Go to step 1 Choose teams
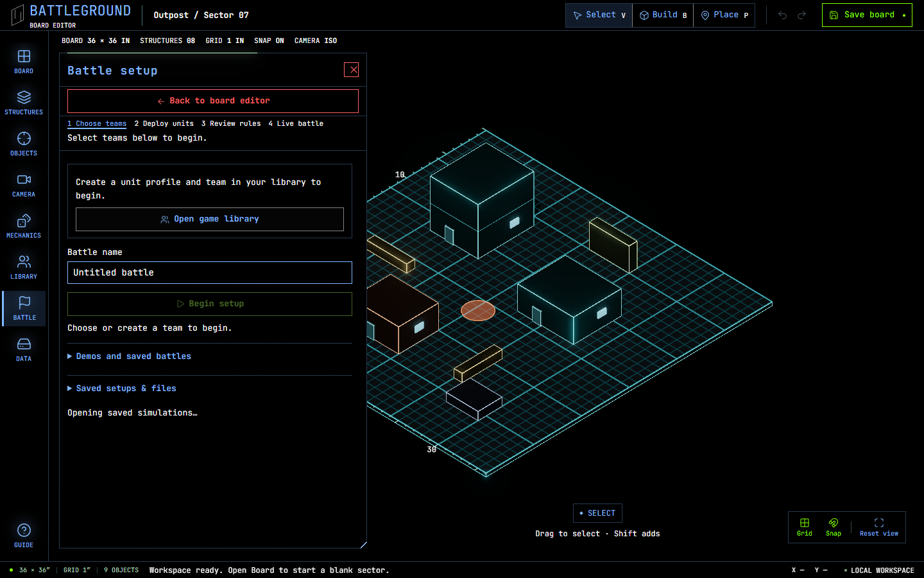Screen dimensions: 924x578 tap(97, 123)
